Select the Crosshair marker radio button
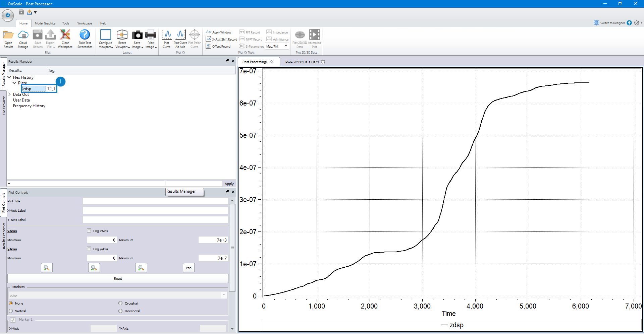The image size is (644, 334). pos(120,303)
